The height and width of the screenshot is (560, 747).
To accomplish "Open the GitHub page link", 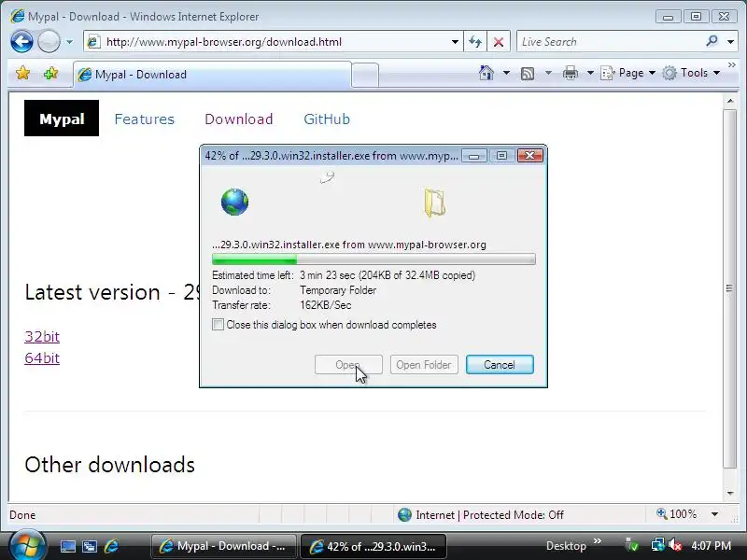I will pyautogui.click(x=327, y=119).
